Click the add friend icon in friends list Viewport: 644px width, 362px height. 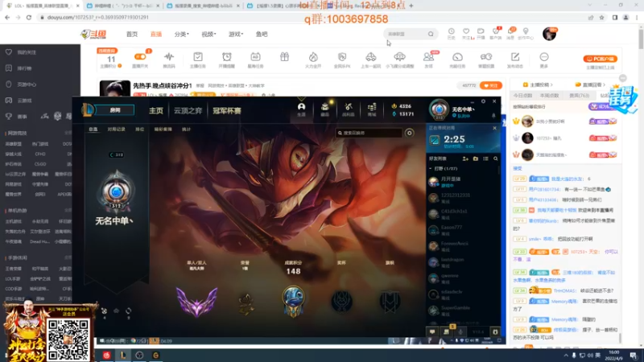tap(465, 158)
